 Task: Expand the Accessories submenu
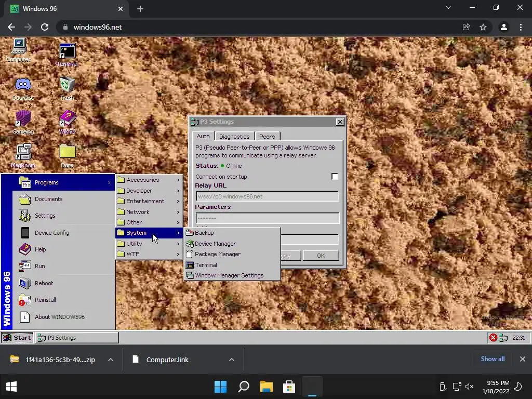click(x=149, y=180)
